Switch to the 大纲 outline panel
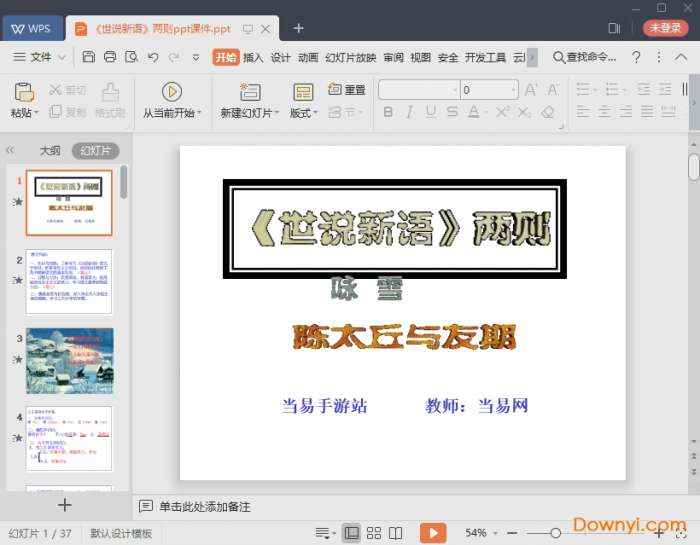Screen dimensions: 700x545 [50, 151]
